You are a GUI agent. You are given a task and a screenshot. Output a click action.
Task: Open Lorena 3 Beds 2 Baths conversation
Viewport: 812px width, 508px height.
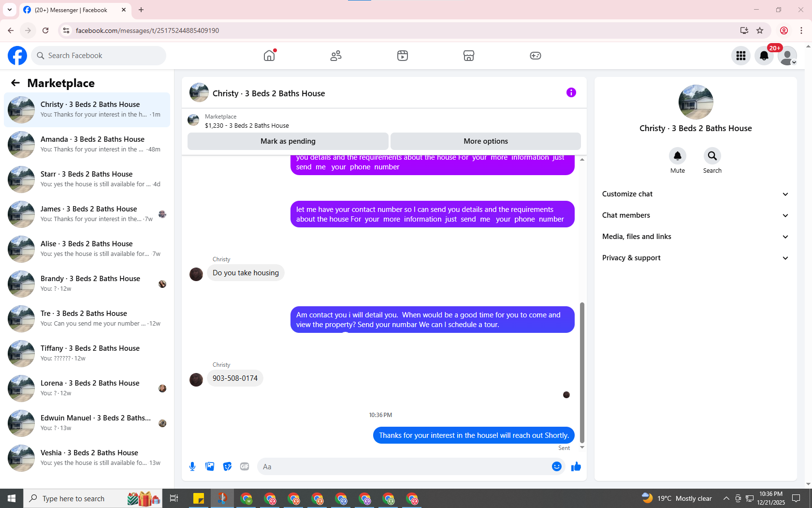coord(87,388)
